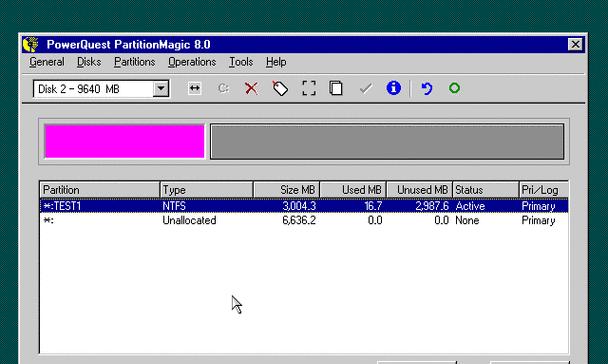
Task: Open the Tools menu
Action: pos(241,62)
